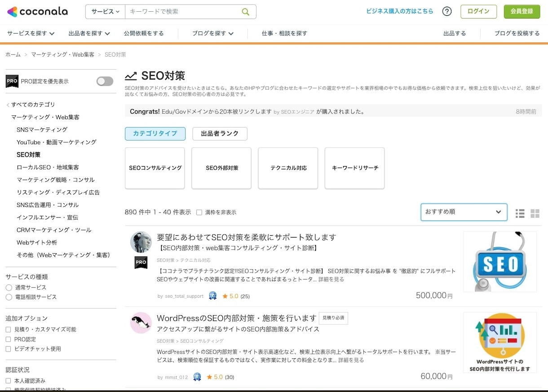This screenshot has height=392, width=548.
Task: Switch to grid view icon
Action: click(x=535, y=213)
